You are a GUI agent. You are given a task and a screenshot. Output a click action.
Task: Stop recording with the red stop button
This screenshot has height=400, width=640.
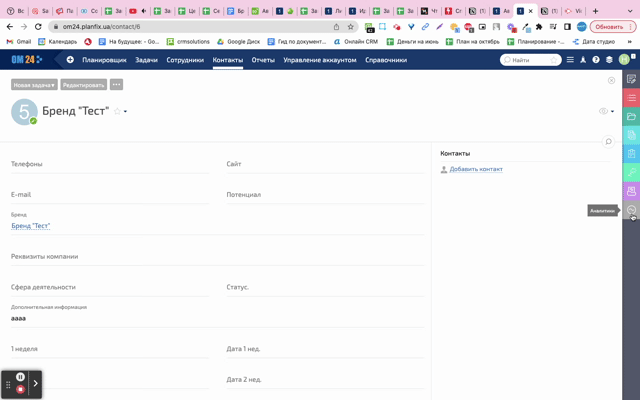tap(20, 389)
